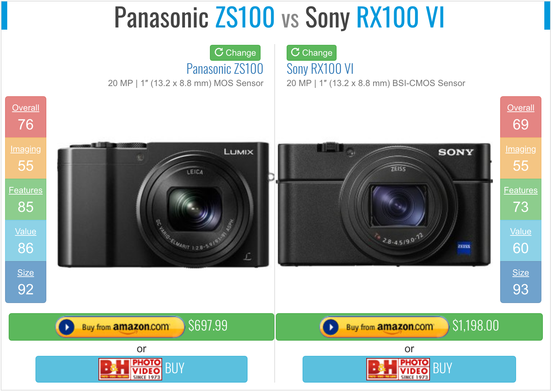The image size is (553, 392).
Task: Open the Overall score 69 for Sony
Action: pos(521,117)
